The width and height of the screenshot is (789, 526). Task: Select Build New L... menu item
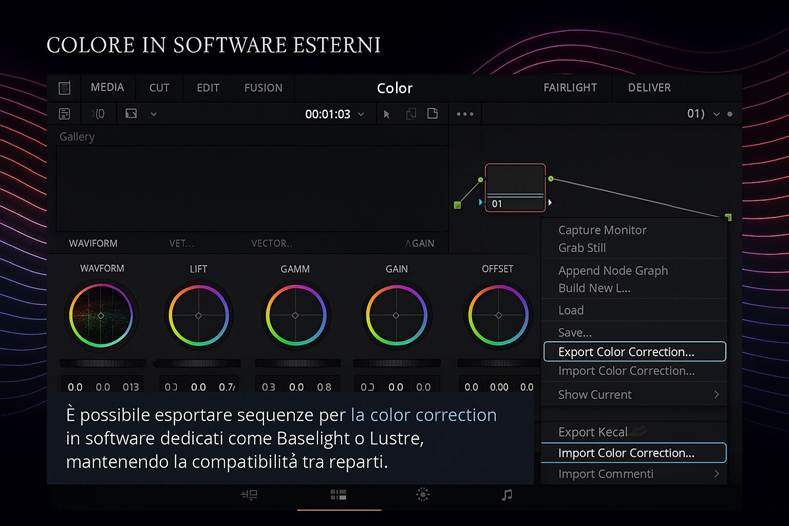[x=594, y=288]
